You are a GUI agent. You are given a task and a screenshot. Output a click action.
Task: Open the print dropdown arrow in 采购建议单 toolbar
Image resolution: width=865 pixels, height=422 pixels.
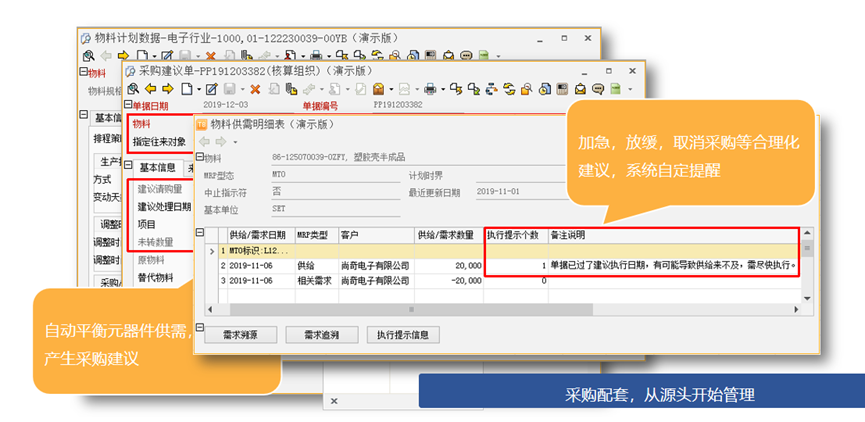click(x=443, y=89)
